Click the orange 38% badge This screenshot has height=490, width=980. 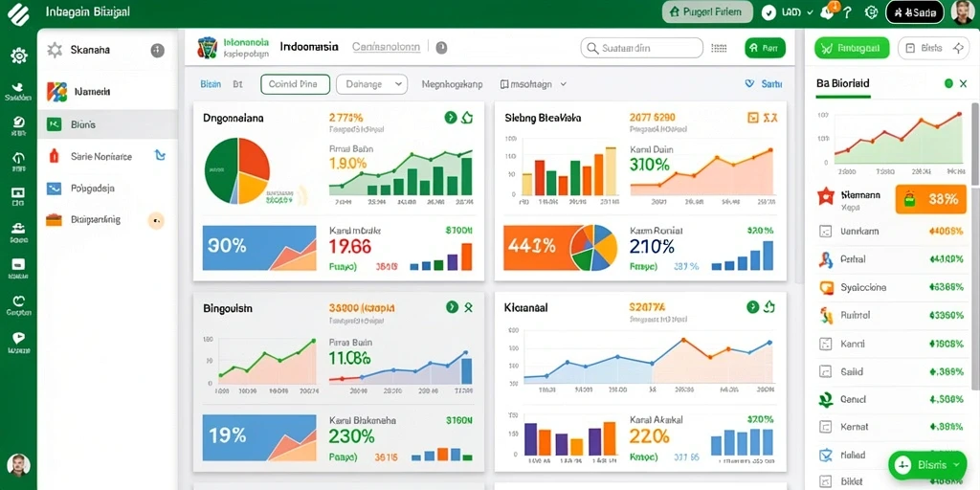click(x=930, y=199)
